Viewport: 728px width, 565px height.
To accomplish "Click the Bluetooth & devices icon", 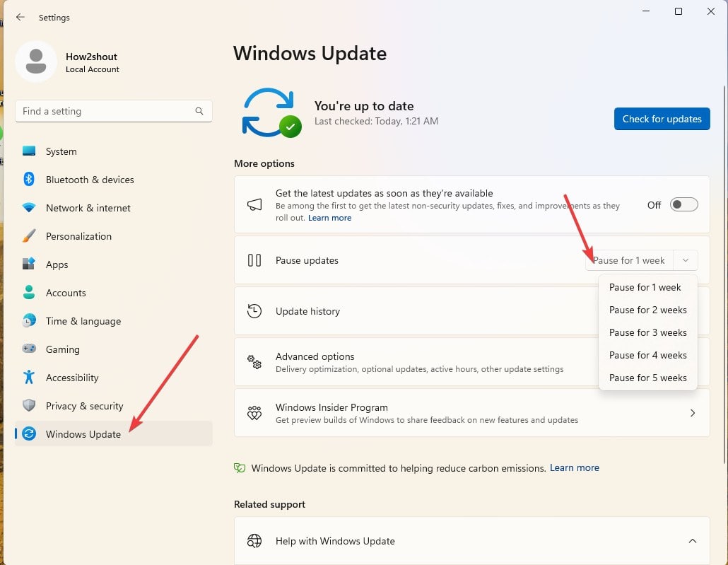I will [x=29, y=180].
